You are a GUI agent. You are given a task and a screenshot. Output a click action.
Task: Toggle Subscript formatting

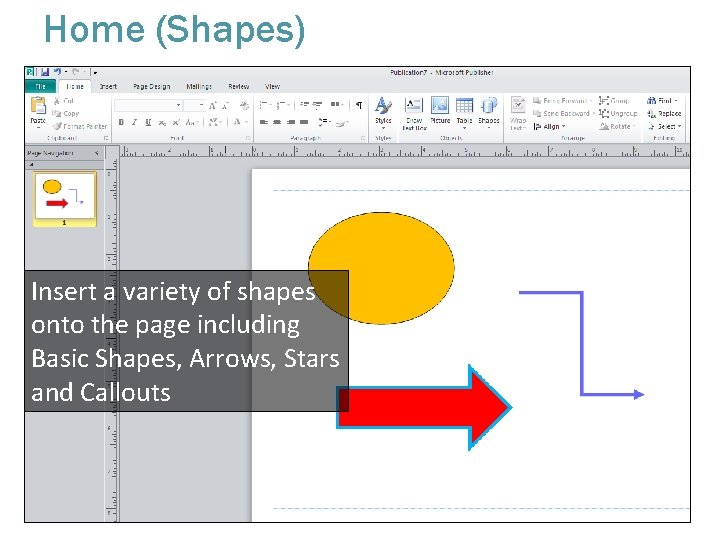pyautogui.click(x=162, y=123)
